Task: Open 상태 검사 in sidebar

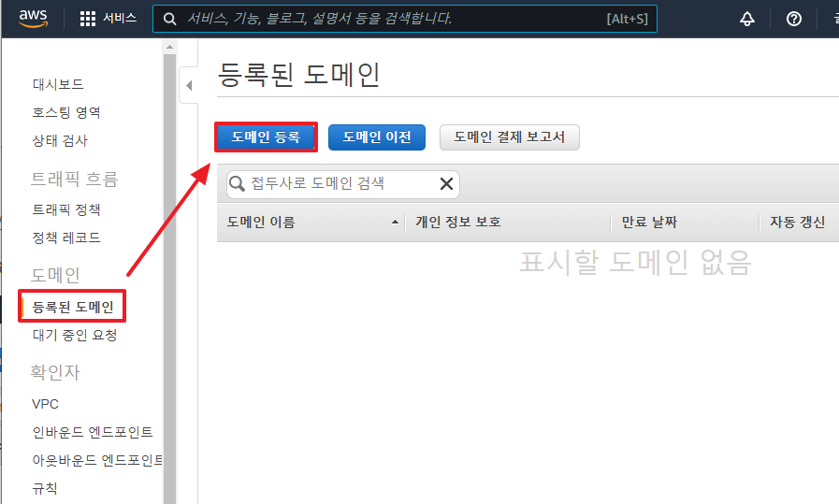Action: click(60, 140)
